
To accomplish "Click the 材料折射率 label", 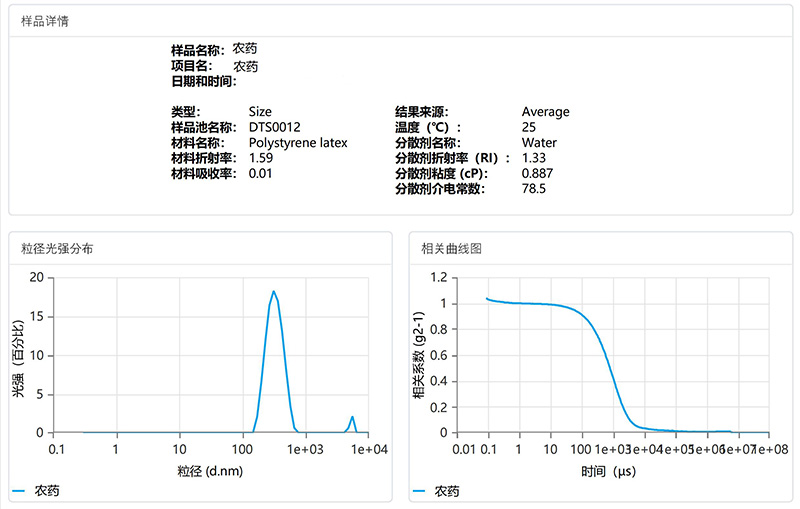I will (204, 158).
